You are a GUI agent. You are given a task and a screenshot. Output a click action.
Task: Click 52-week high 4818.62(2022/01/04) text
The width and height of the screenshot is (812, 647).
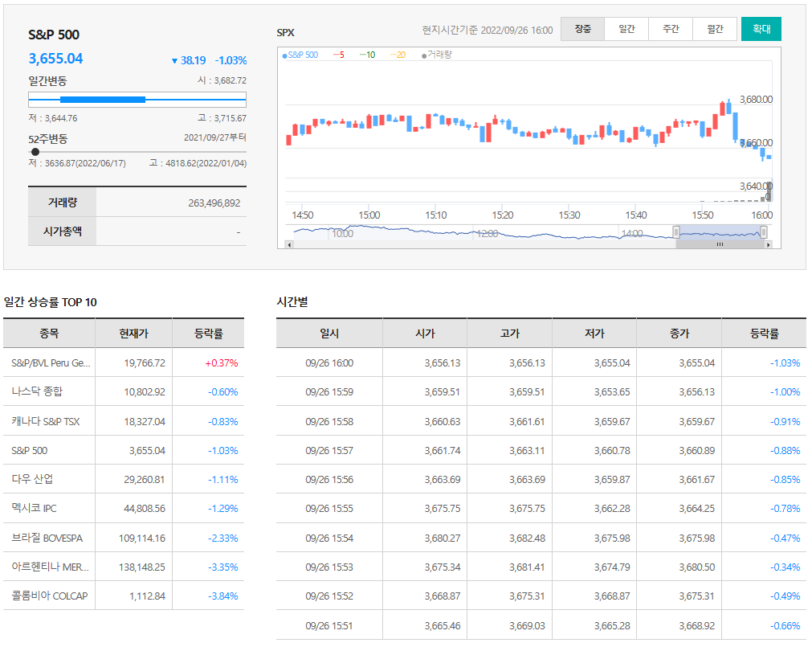point(198,163)
